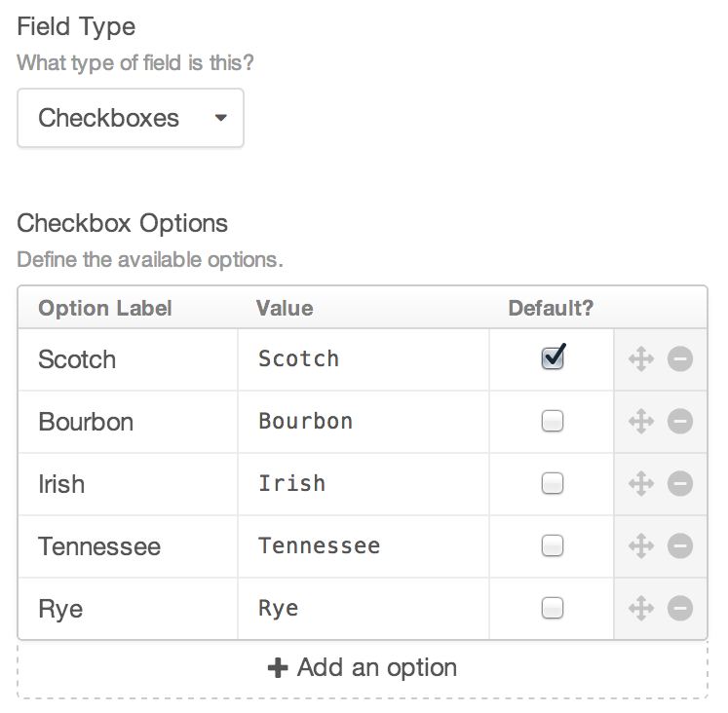Remove the Scotch option with minus icon

click(680, 359)
